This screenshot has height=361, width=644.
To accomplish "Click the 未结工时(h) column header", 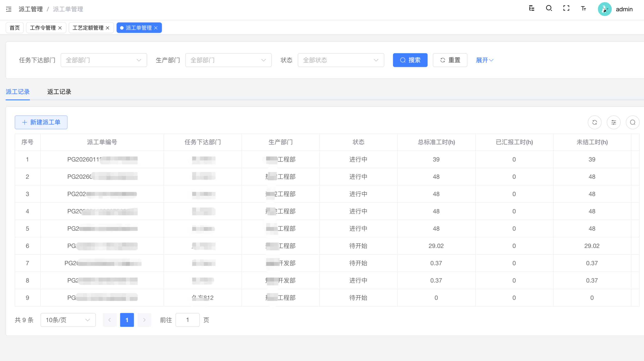I will click(x=592, y=142).
